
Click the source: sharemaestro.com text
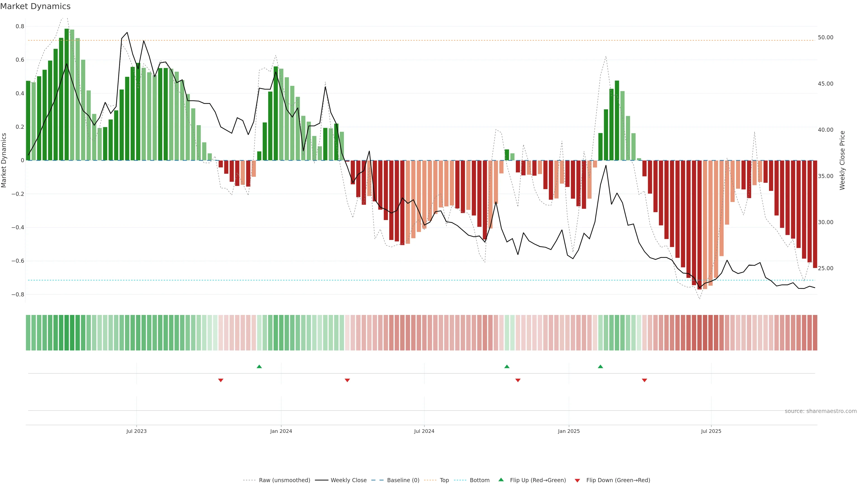click(x=821, y=411)
